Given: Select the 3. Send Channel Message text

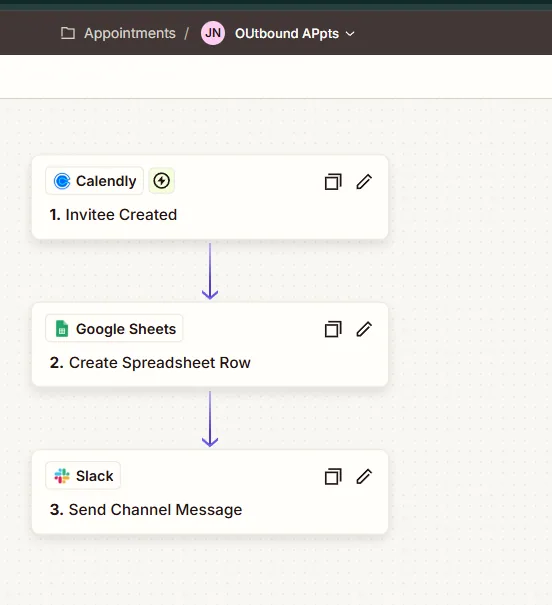Looking at the screenshot, I should [x=146, y=510].
